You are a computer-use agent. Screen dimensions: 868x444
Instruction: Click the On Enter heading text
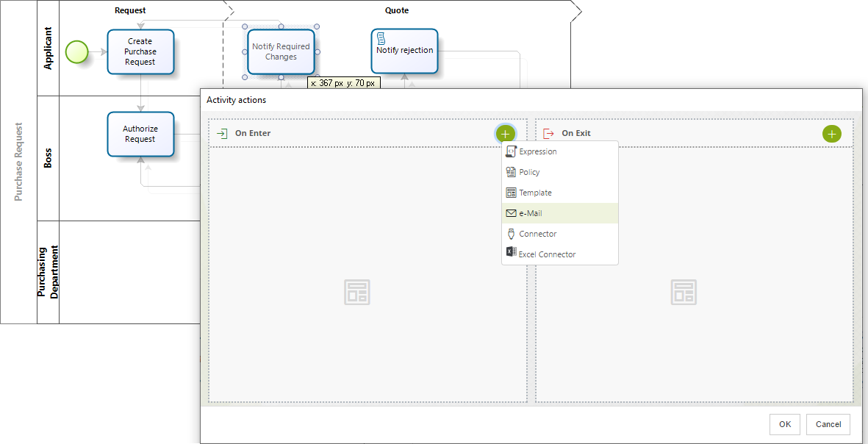tap(253, 134)
